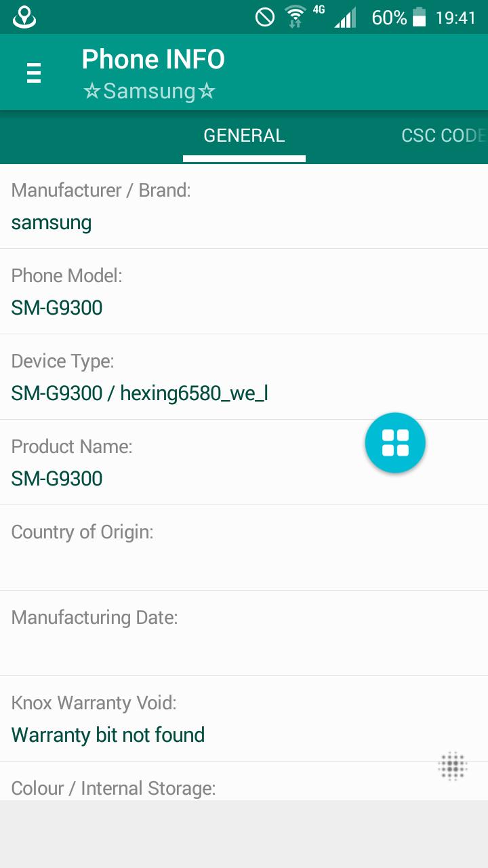Tap the battery icon in status bar
488x868 pixels.
coord(420,17)
